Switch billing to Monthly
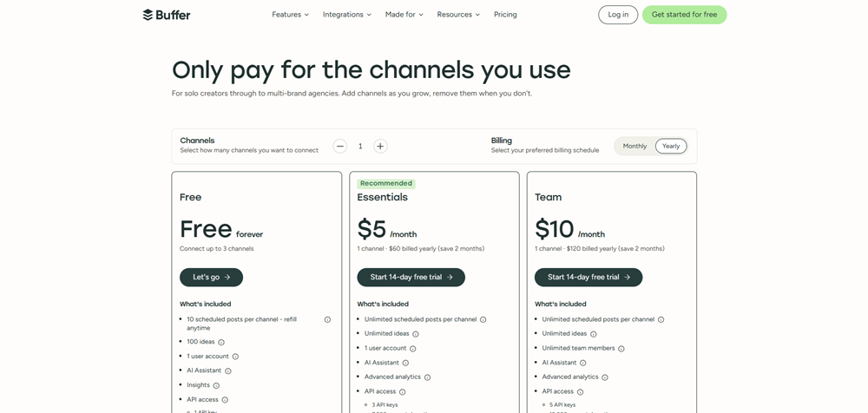Image resolution: width=868 pixels, height=413 pixels. [635, 146]
